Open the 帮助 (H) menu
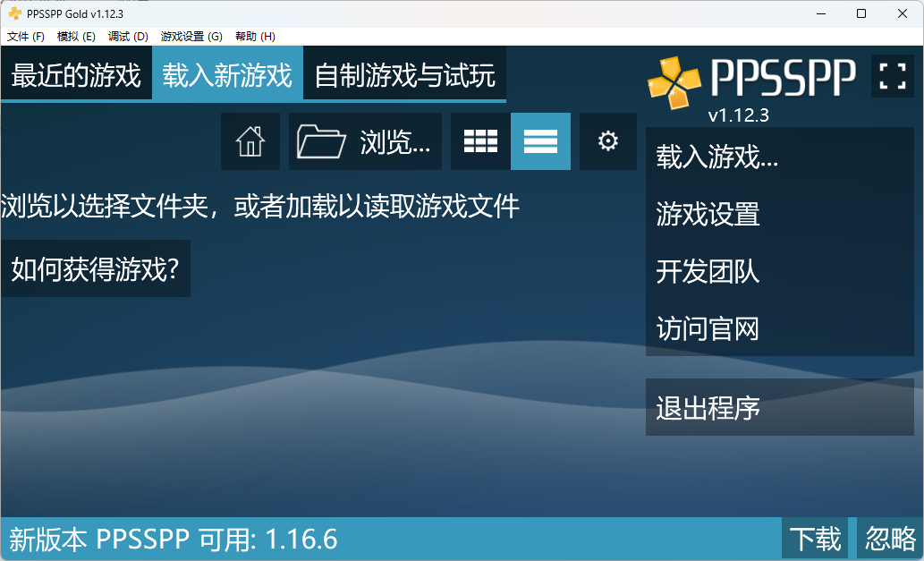 255,37
